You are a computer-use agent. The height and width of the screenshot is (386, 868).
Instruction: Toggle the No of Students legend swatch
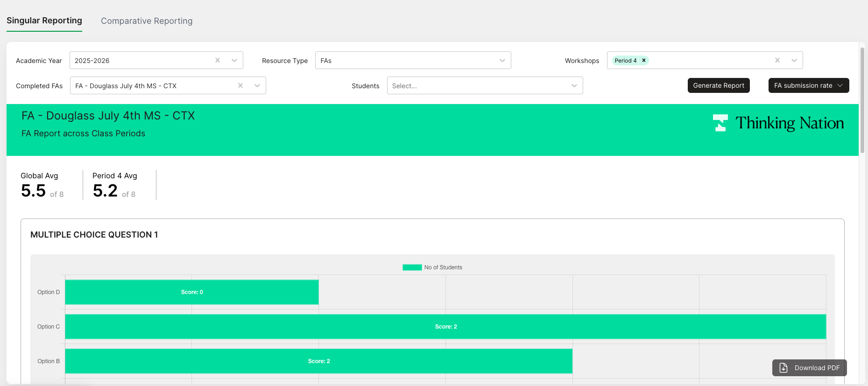coord(412,267)
